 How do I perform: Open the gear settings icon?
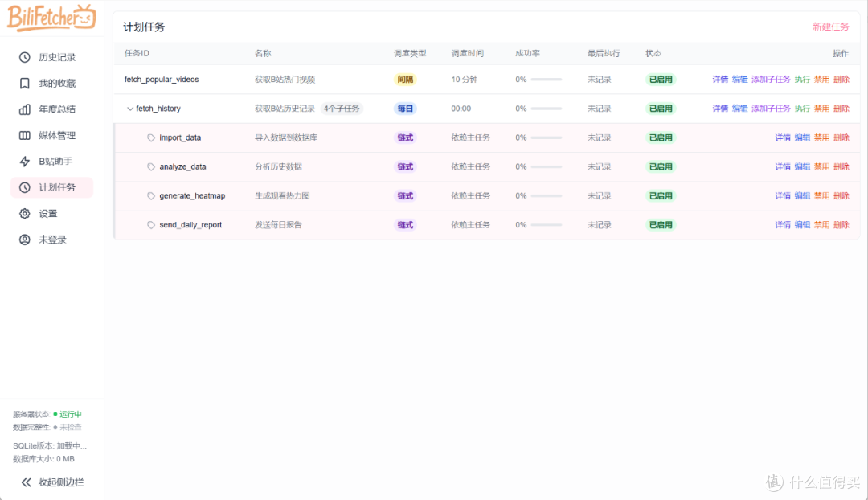click(x=24, y=213)
